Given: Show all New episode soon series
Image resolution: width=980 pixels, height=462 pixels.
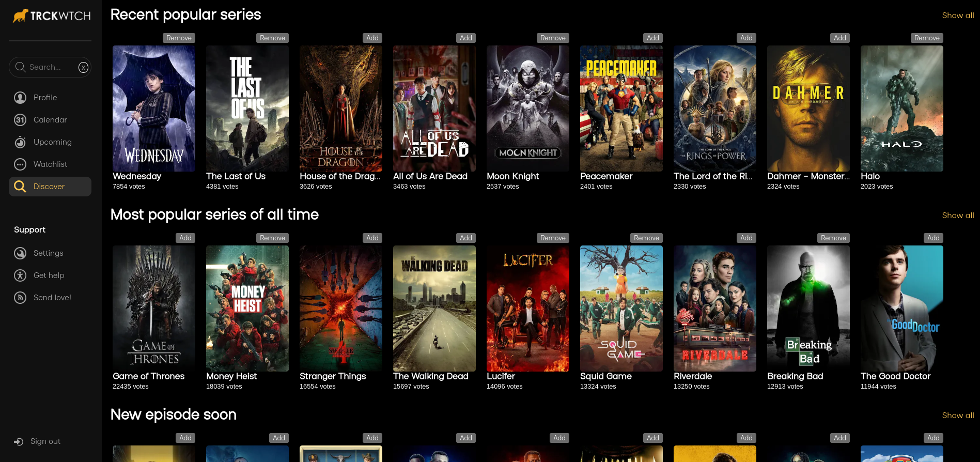Looking at the screenshot, I should [x=958, y=415].
